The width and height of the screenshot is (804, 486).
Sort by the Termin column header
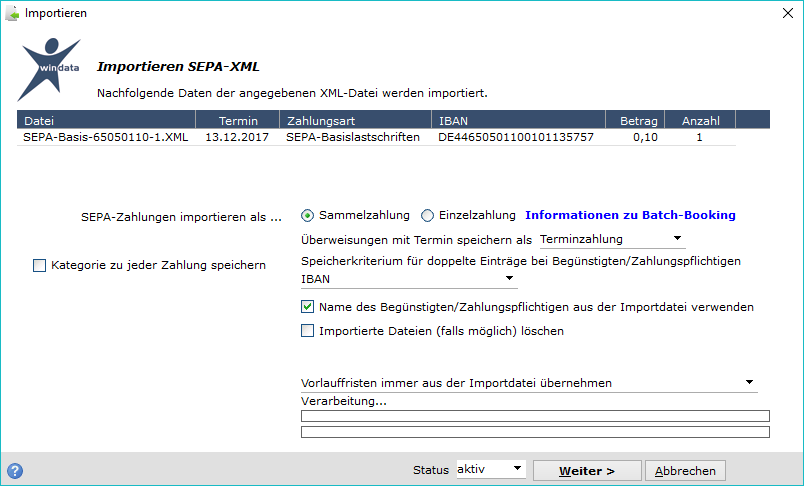(237, 120)
